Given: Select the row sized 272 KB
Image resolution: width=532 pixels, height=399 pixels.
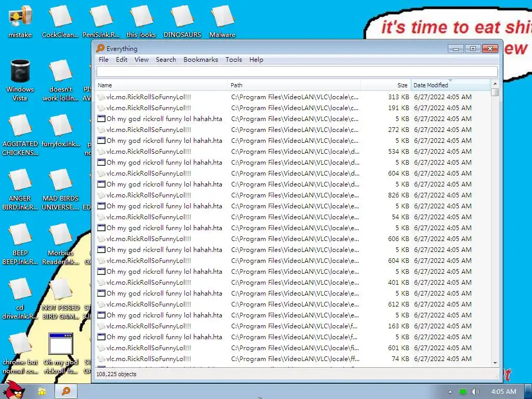Looking at the screenshot, I should tap(293, 129).
